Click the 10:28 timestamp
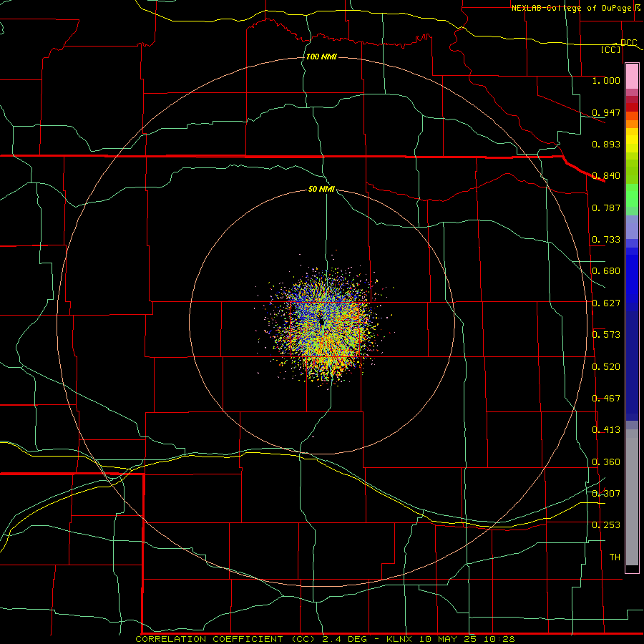 click(x=500, y=639)
